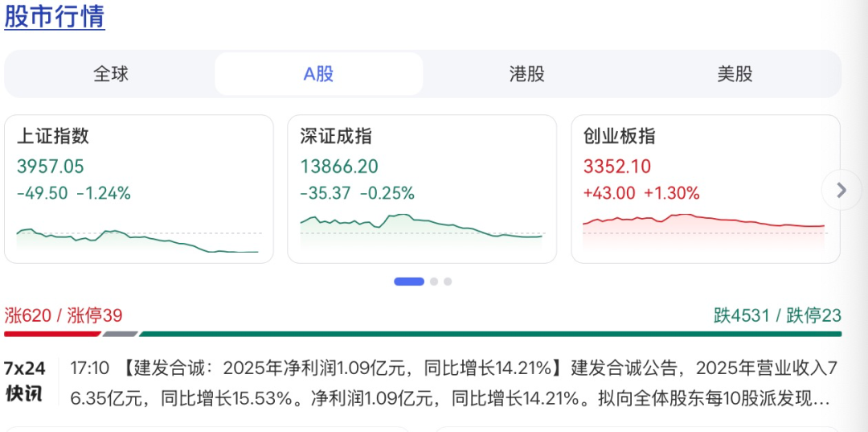Open the 建发合诚 net profit news headline

click(338, 368)
